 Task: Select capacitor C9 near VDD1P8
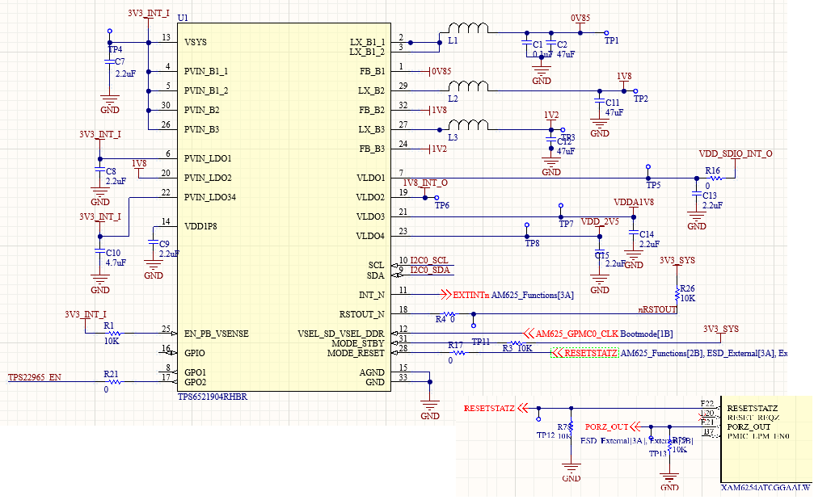[153, 241]
